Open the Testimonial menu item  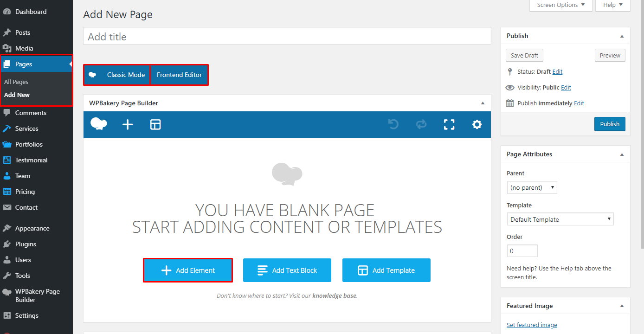[x=36, y=160]
